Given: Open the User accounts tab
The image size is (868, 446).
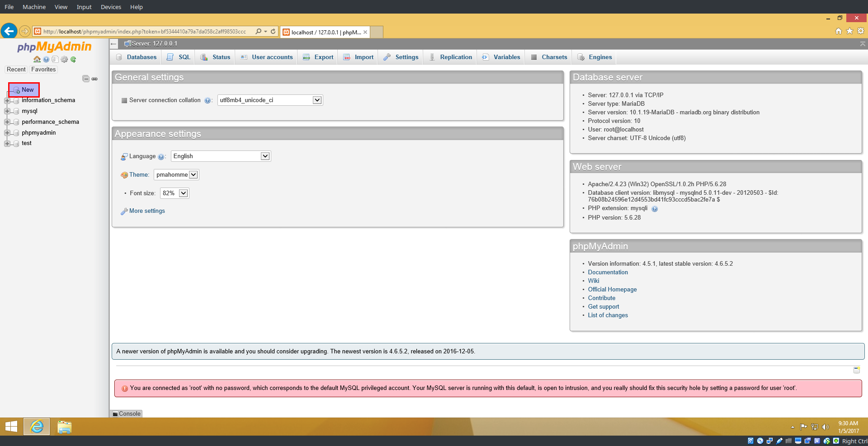Looking at the screenshot, I should coord(266,57).
